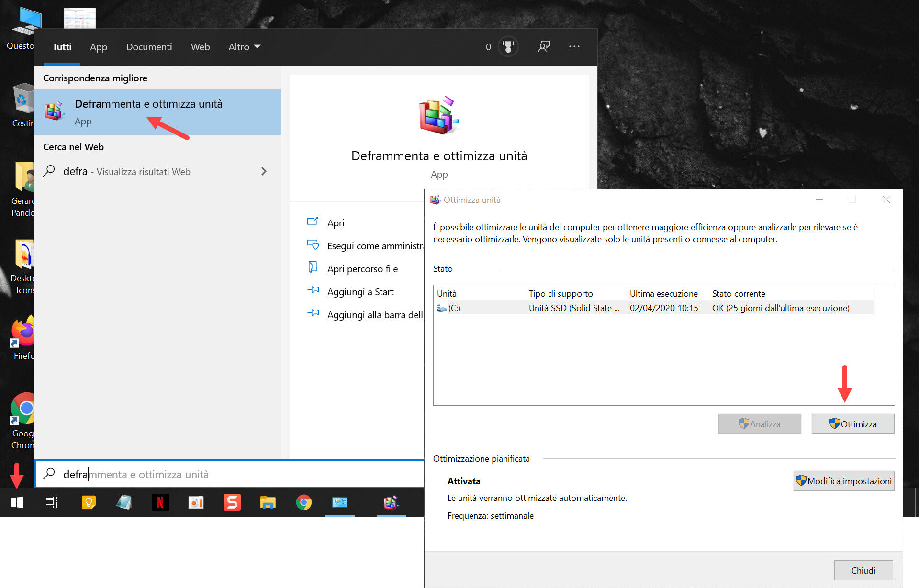
Task: Switch to the Web search tab
Action: [x=200, y=46]
